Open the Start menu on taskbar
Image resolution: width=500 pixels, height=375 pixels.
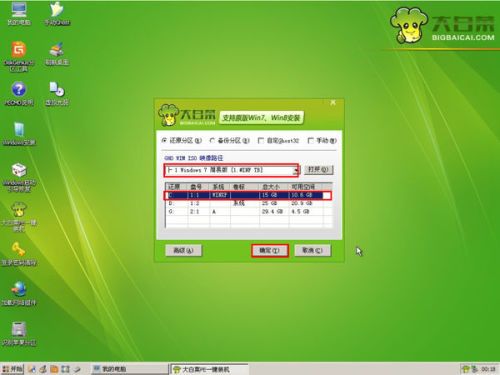point(12,369)
